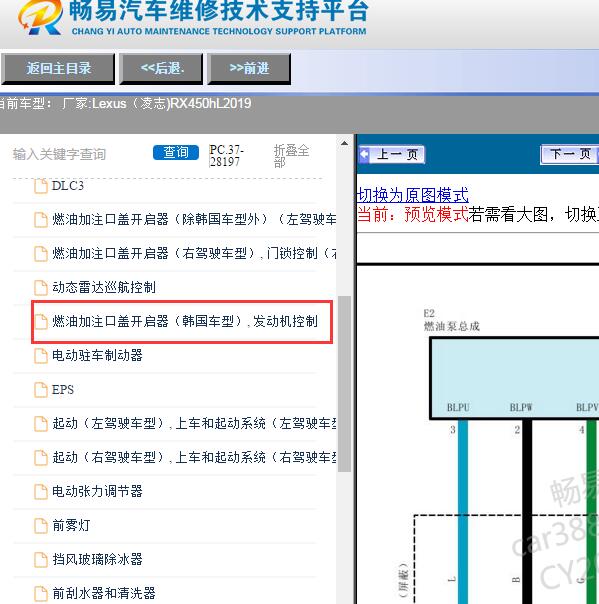Open the 切换为原图模式 link

point(413,195)
